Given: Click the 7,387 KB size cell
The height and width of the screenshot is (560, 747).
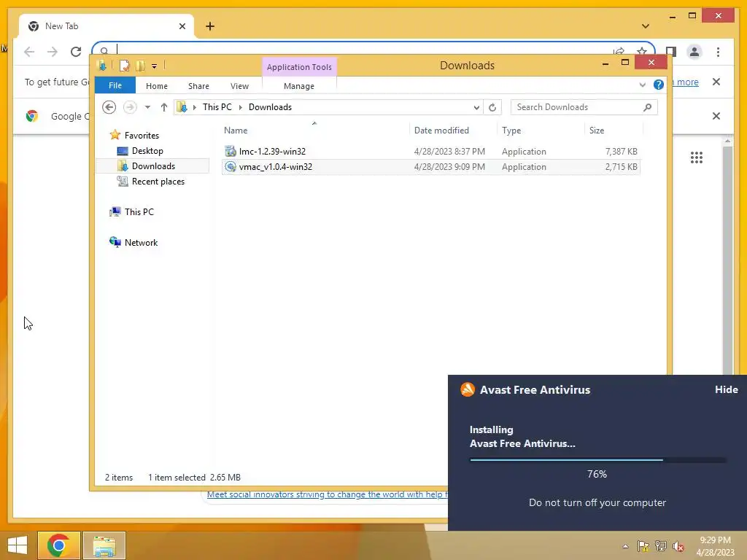Looking at the screenshot, I should (622, 152).
